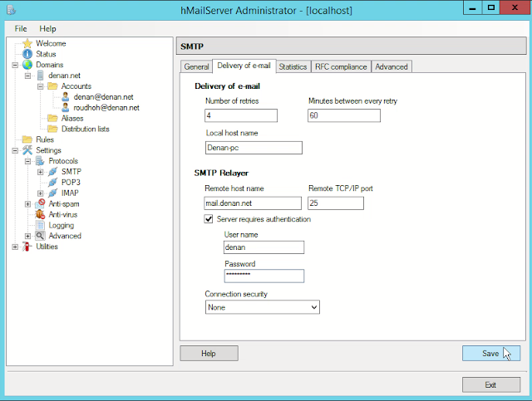The image size is (532, 401).
Task: Click the Domains globe icon
Action: point(27,65)
